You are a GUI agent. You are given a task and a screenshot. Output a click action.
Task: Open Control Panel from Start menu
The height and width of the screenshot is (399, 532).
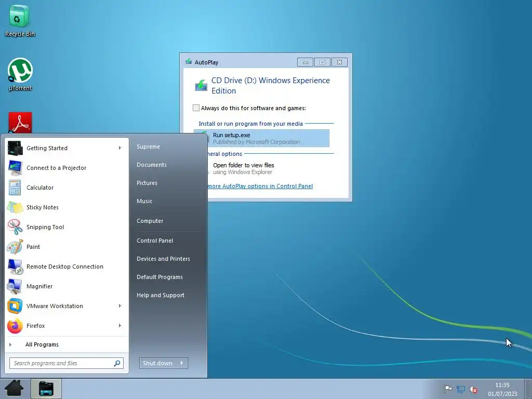[x=155, y=241]
